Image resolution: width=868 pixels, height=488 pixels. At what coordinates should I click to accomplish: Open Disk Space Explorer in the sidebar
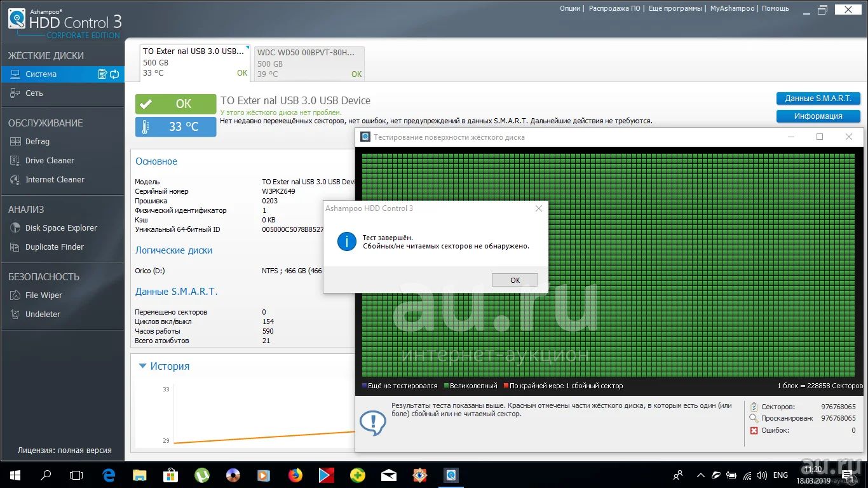click(62, 228)
